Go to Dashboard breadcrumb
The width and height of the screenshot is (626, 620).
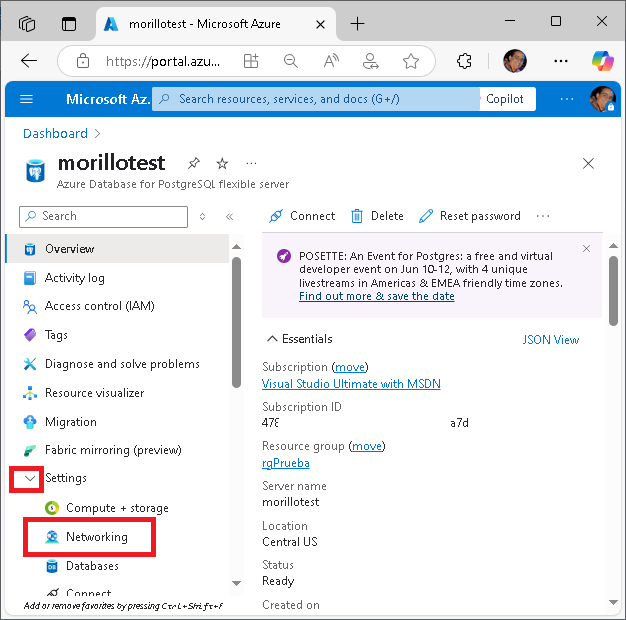tap(55, 133)
